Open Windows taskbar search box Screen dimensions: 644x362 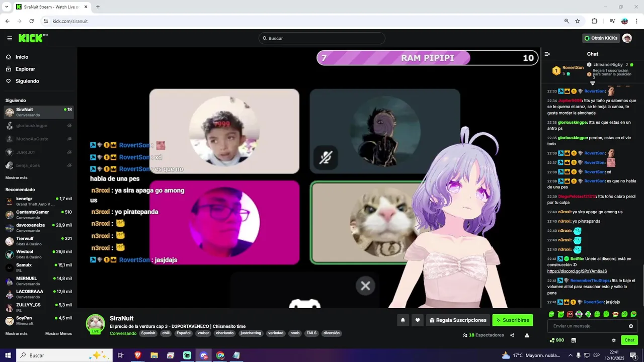(64, 355)
